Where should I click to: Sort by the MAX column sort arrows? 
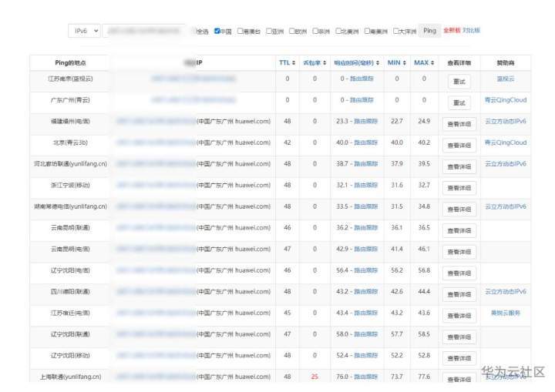point(432,63)
